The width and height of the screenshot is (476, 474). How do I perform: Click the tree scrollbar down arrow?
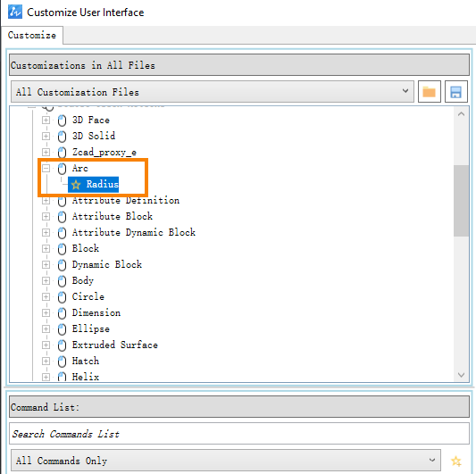461,375
